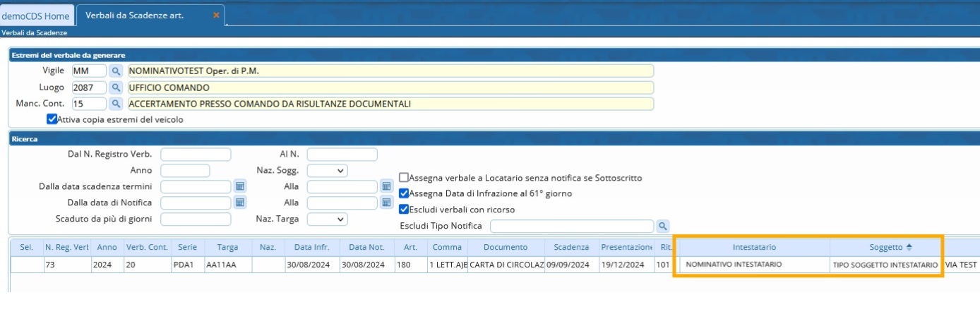Open the Manc. Cont. search magnifier
Image resolution: width=980 pixels, height=314 pixels.
click(116, 104)
